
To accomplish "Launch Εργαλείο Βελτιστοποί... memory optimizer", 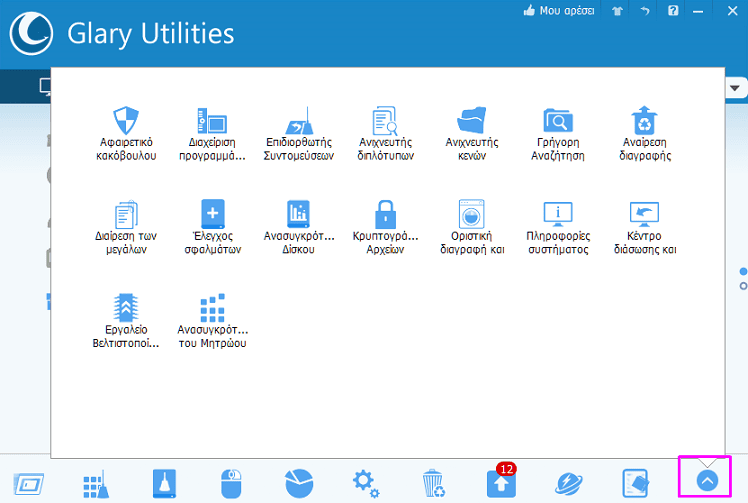I will [126, 321].
